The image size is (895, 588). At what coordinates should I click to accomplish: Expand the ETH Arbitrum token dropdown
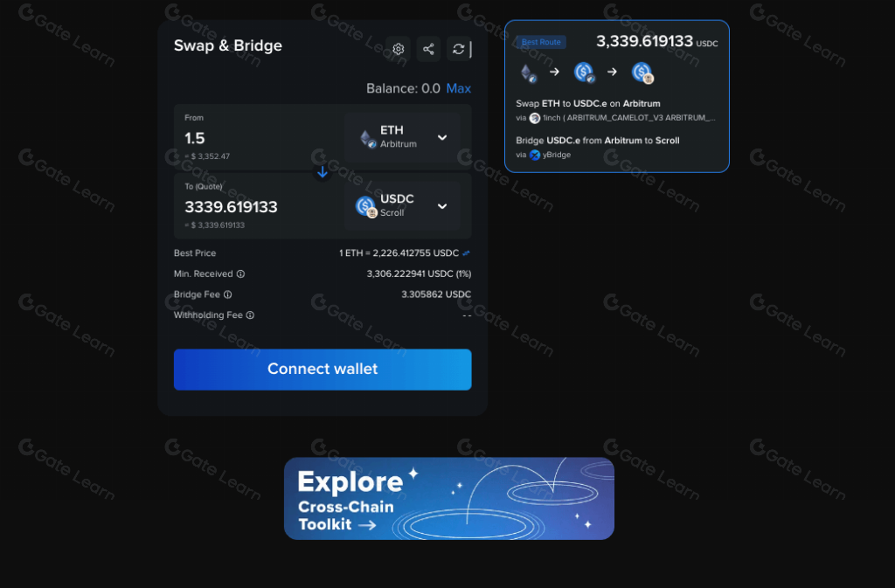coord(402,137)
